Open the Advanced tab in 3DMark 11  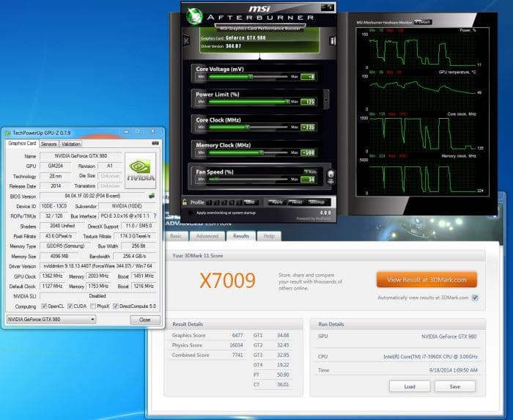tap(207, 236)
